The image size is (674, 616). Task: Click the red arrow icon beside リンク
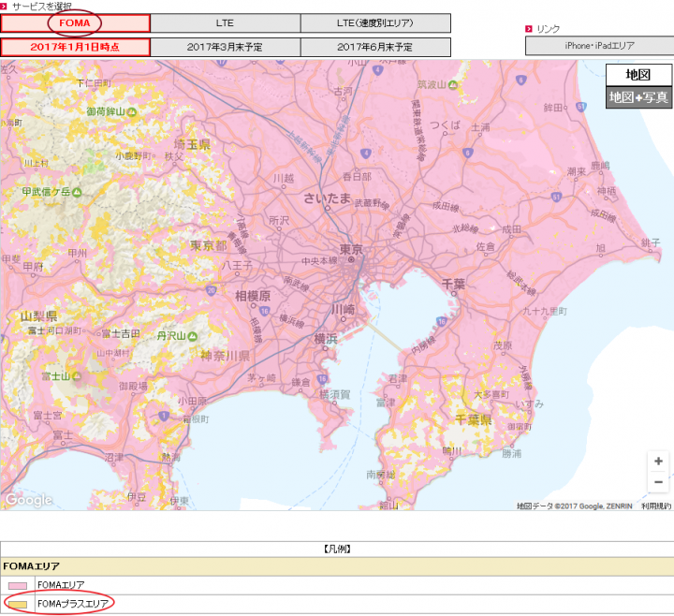pos(529,29)
